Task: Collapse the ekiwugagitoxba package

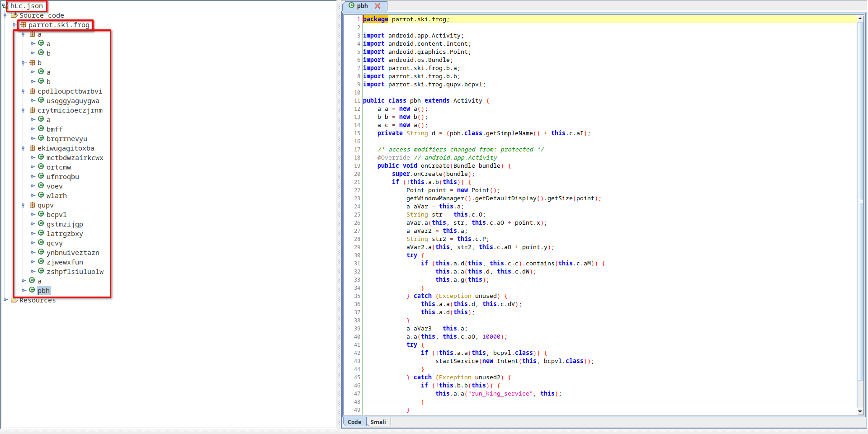Action: 24,148
